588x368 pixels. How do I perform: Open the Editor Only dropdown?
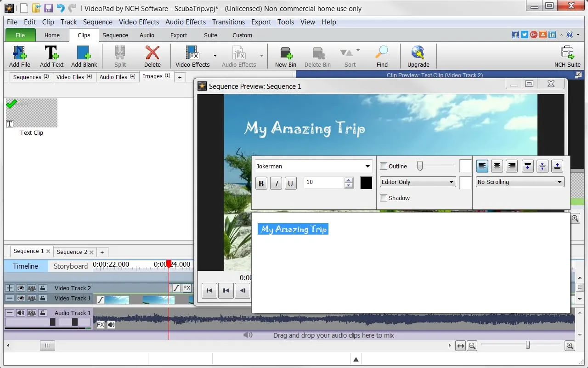pyautogui.click(x=418, y=182)
